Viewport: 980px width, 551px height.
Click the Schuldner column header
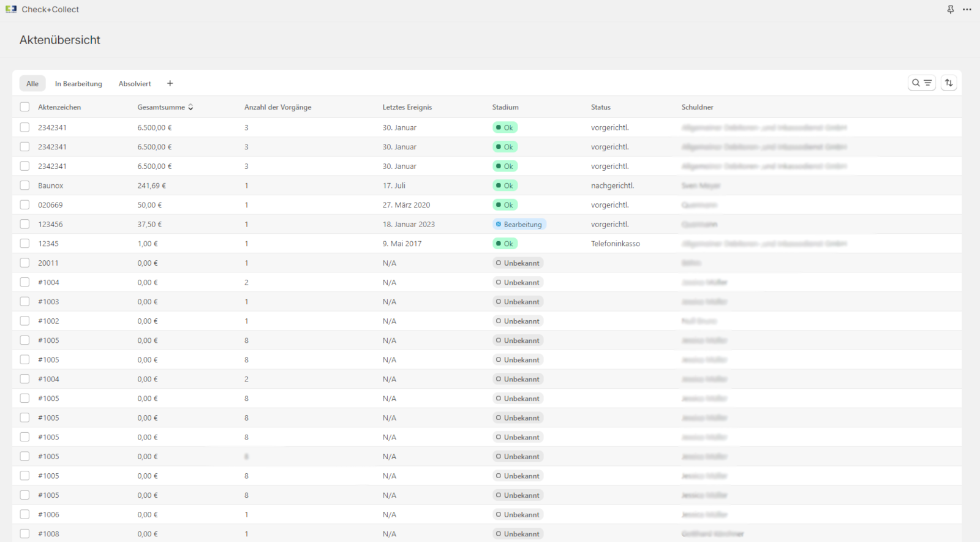[x=698, y=107]
